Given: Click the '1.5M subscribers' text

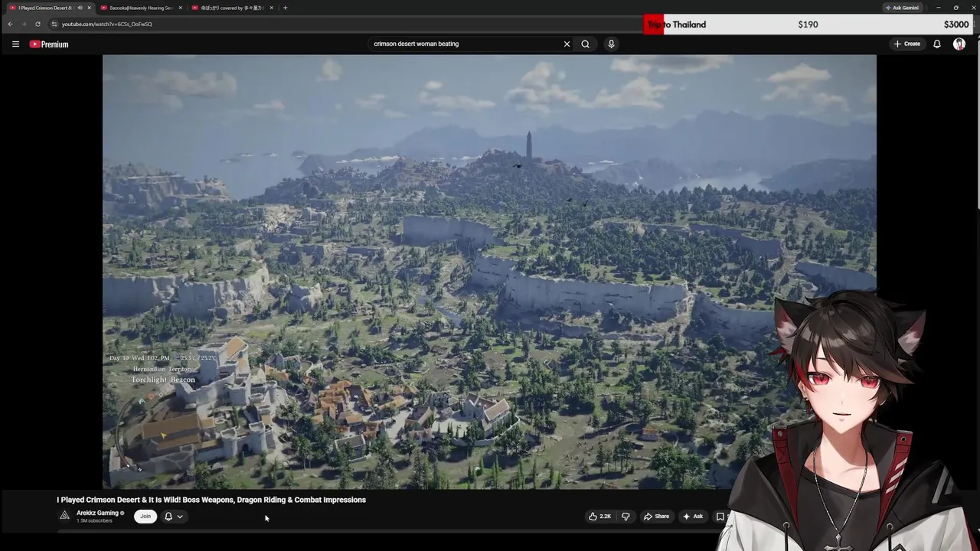Looking at the screenshot, I should pyautogui.click(x=94, y=521).
